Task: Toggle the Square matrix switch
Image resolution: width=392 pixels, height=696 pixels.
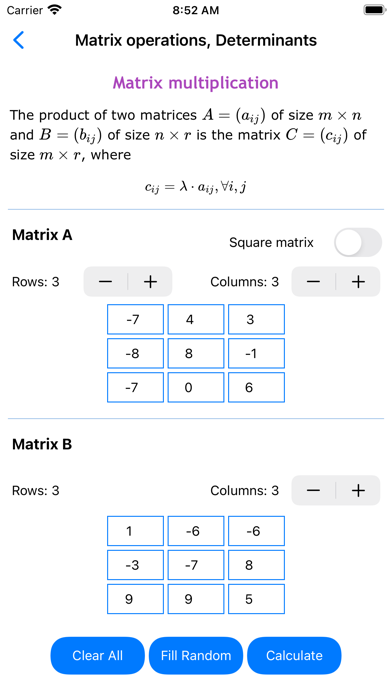Action: click(x=358, y=242)
